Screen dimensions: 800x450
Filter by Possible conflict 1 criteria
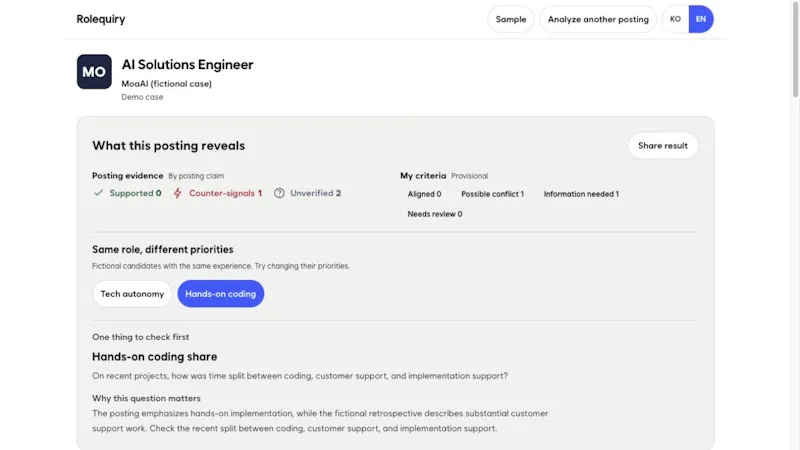[492, 194]
